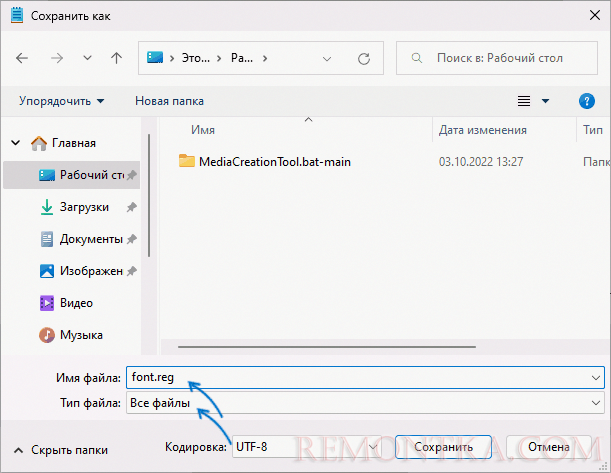Open the help question mark icon
The width and height of the screenshot is (611, 473).
click(587, 101)
